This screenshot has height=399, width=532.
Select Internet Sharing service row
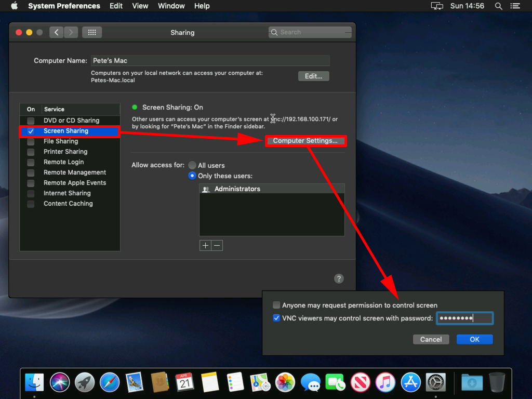(70, 193)
